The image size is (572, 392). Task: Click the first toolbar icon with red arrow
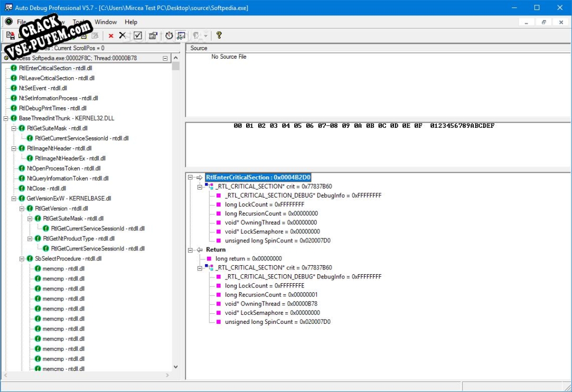click(10, 35)
